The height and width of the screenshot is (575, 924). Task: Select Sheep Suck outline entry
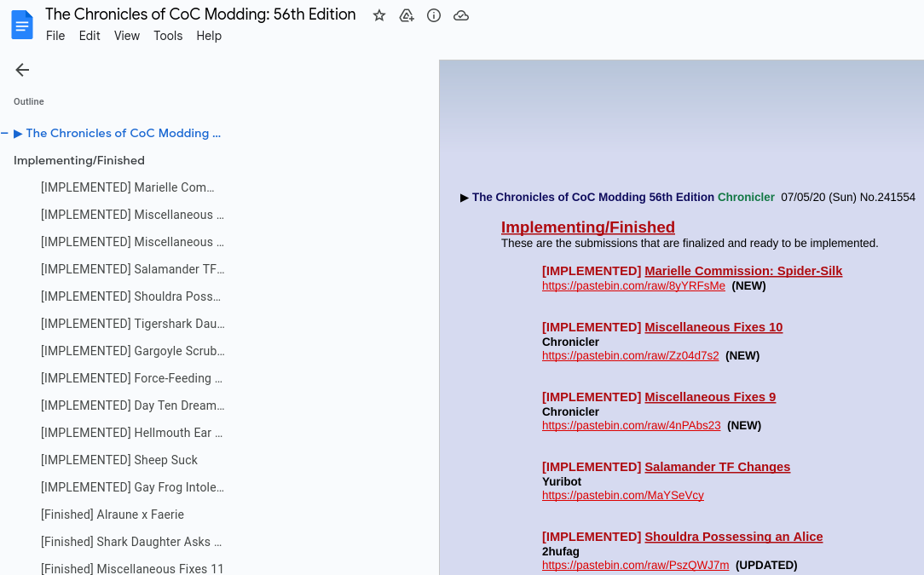[x=119, y=460]
